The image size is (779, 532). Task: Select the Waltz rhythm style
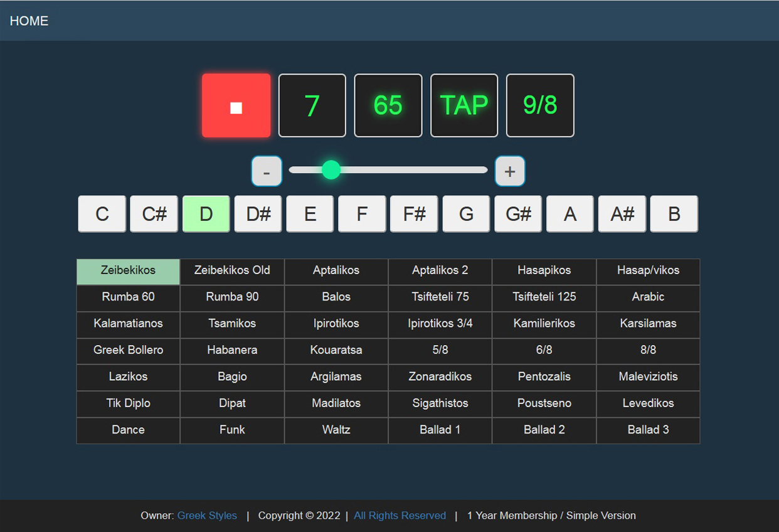(x=336, y=430)
